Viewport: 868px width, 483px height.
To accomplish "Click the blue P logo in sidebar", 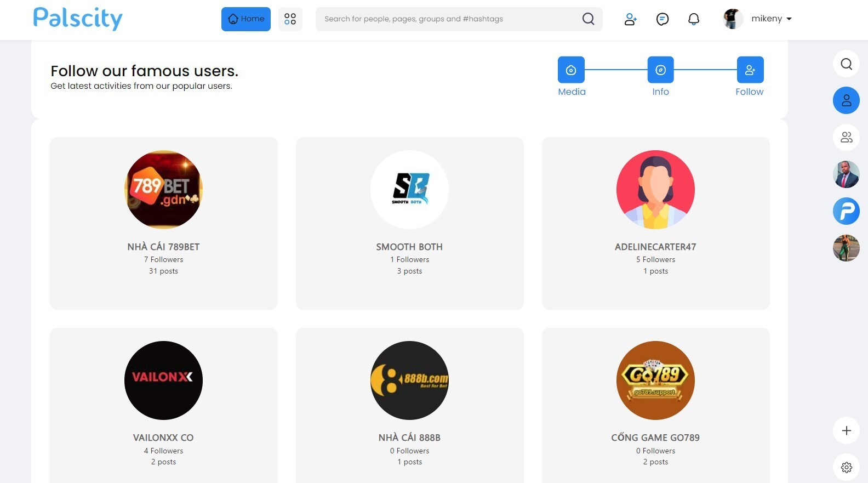I will click(x=847, y=211).
